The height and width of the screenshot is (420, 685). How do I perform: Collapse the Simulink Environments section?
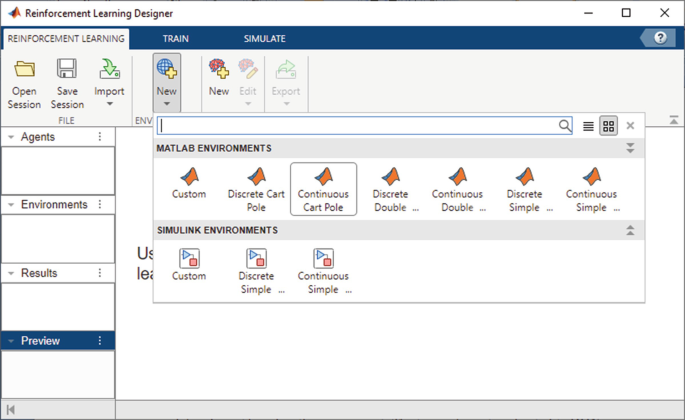pyautogui.click(x=630, y=230)
